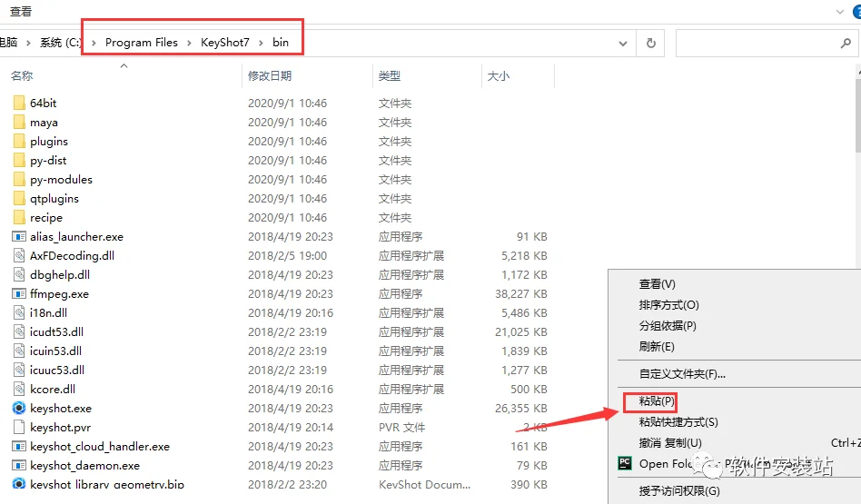This screenshot has width=861, height=504.
Task: Expand the ribbon with the top chevron
Action: [x=839, y=12]
